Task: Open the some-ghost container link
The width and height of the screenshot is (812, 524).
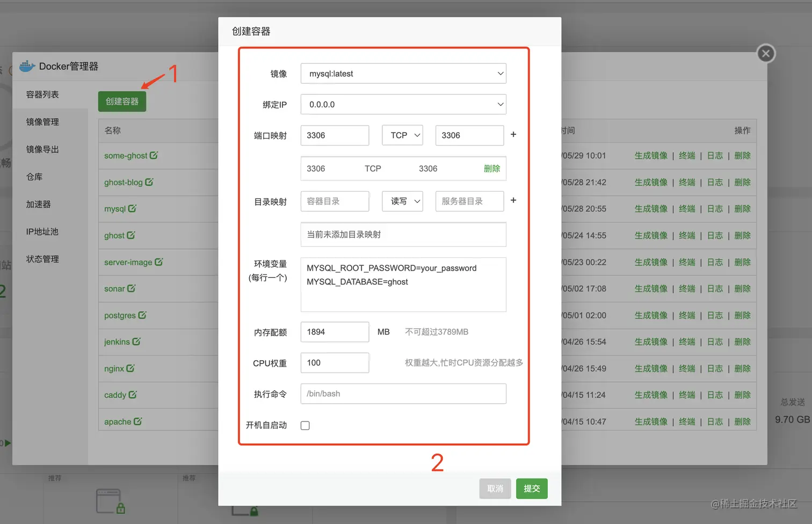Action: click(x=126, y=156)
